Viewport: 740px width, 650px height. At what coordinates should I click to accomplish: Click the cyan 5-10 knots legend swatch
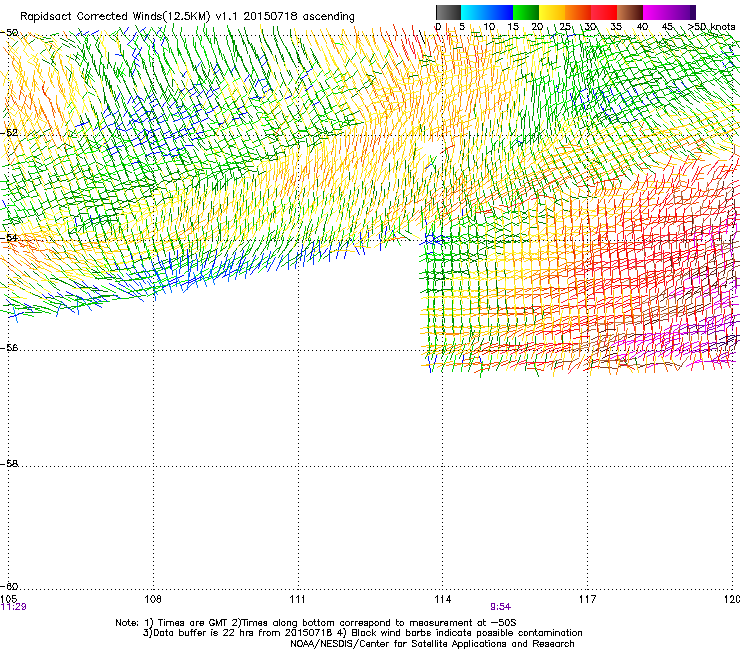tap(474, 12)
